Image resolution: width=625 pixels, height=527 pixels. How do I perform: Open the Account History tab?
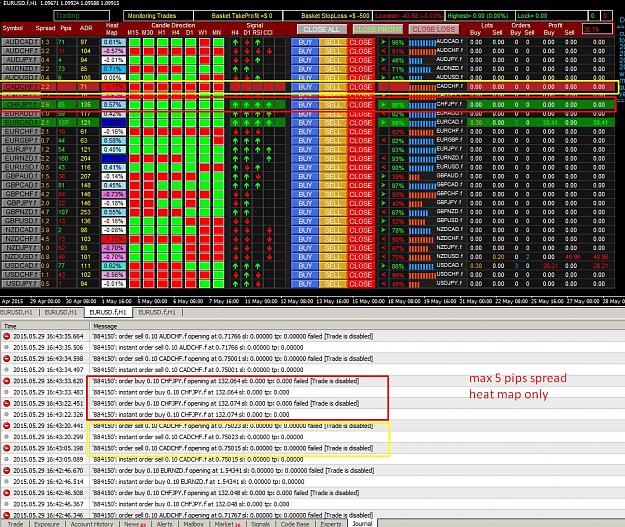[x=92, y=523]
